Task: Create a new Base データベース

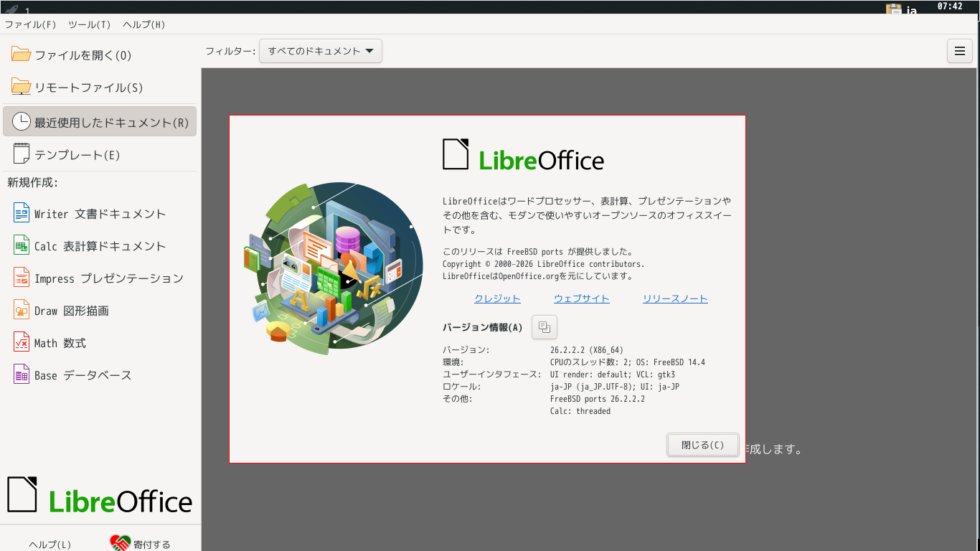Action: pos(100,375)
